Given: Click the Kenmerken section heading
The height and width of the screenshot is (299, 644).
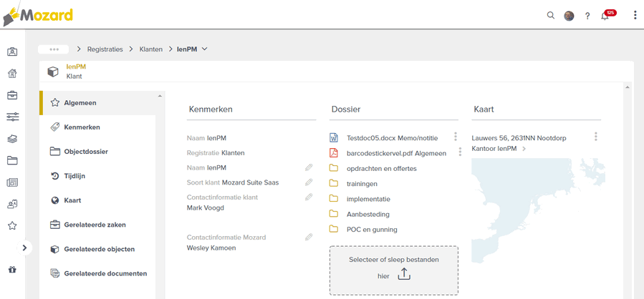Looking at the screenshot, I should click(x=211, y=109).
